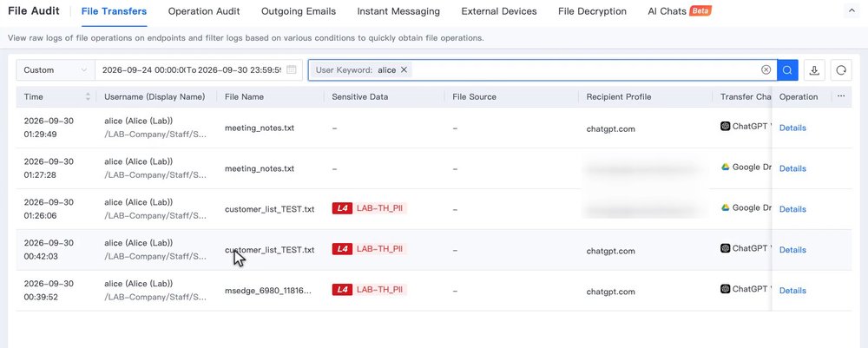Image resolution: width=868 pixels, height=348 pixels.
Task: Click the blue search magnifier button
Action: tap(787, 70)
